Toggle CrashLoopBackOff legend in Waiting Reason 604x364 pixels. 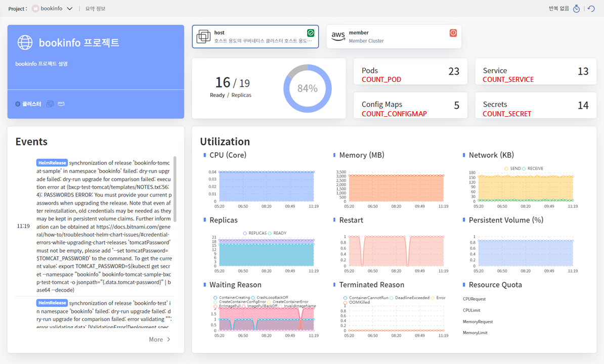[270, 297]
